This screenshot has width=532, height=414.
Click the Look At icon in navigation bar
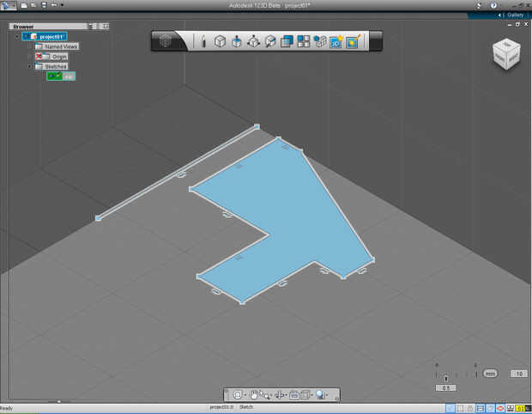click(x=293, y=394)
